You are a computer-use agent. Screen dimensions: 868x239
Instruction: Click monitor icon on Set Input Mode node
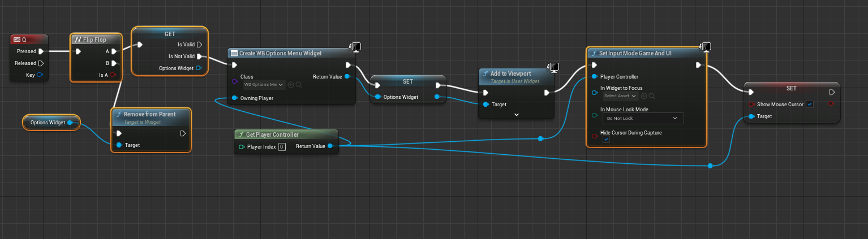706,47
